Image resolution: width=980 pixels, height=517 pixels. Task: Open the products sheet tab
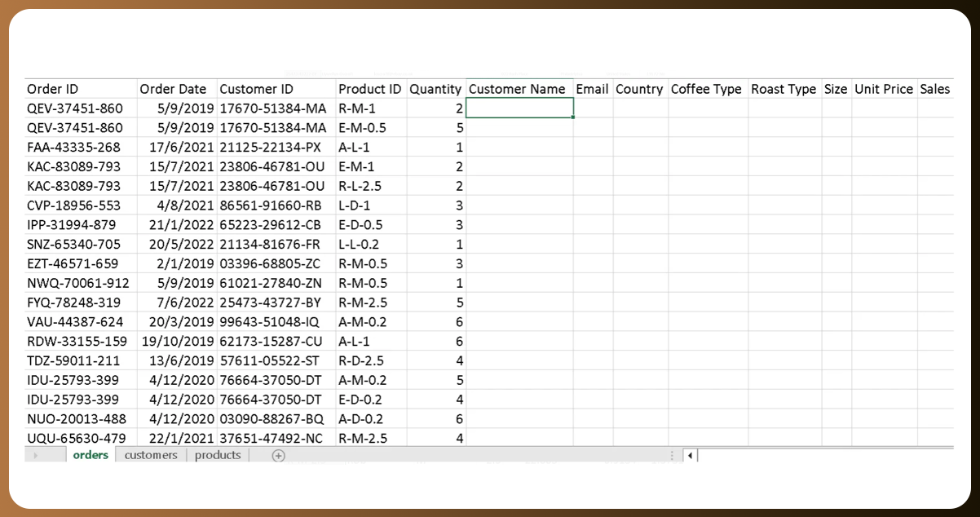click(x=218, y=455)
